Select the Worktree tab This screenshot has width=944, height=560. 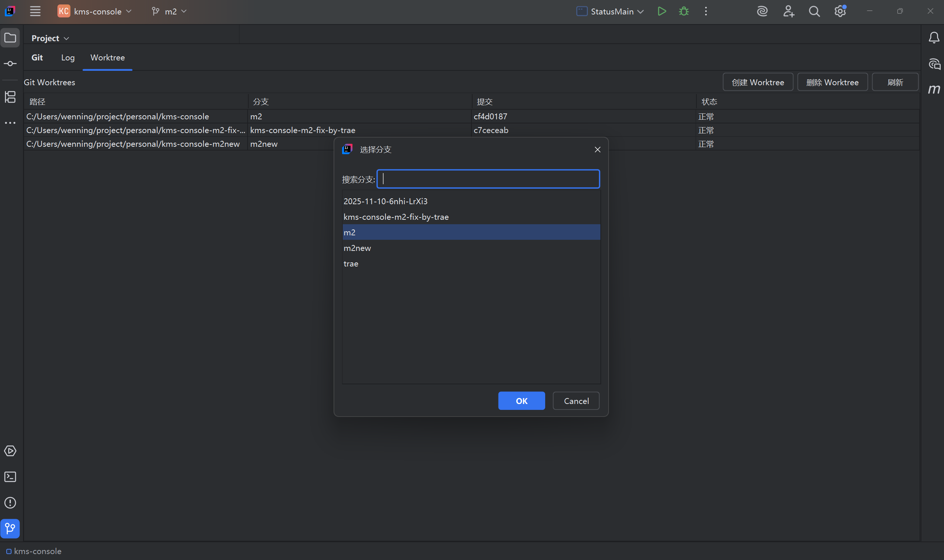pyautogui.click(x=107, y=57)
